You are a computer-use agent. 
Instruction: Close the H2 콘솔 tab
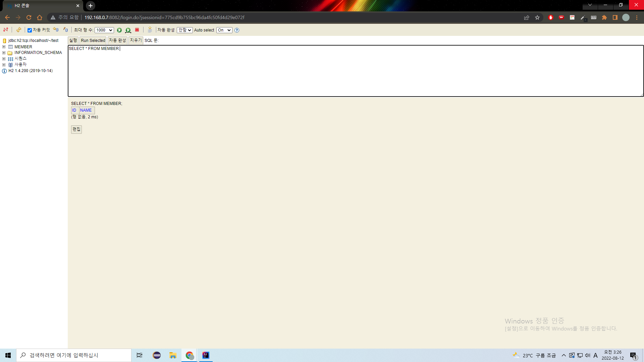pyautogui.click(x=78, y=6)
